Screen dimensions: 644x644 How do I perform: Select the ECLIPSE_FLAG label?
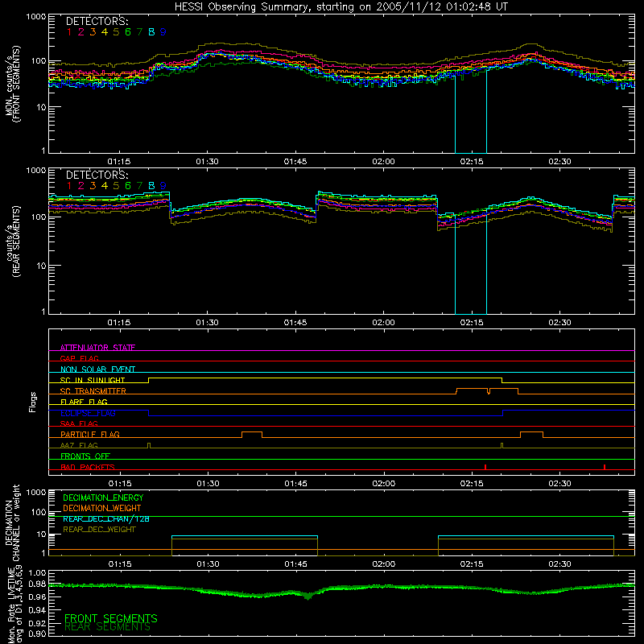(x=88, y=413)
